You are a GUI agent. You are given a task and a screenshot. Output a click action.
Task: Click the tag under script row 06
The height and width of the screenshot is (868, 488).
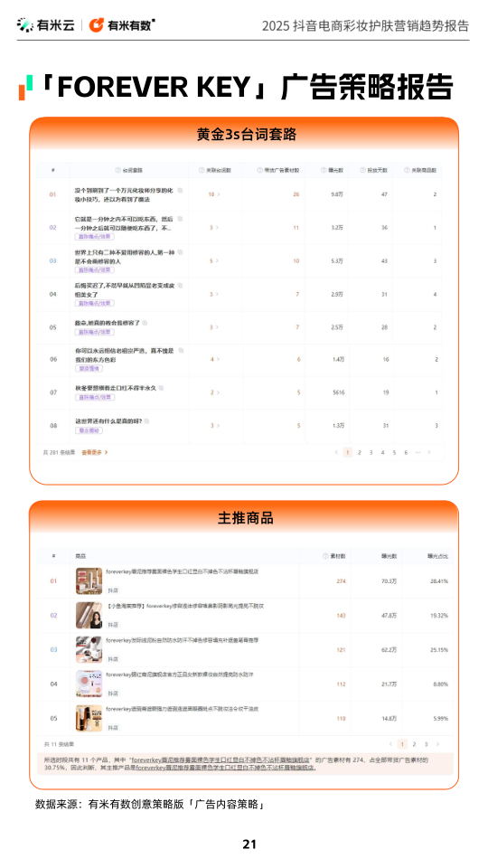pyautogui.click(x=89, y=368)
